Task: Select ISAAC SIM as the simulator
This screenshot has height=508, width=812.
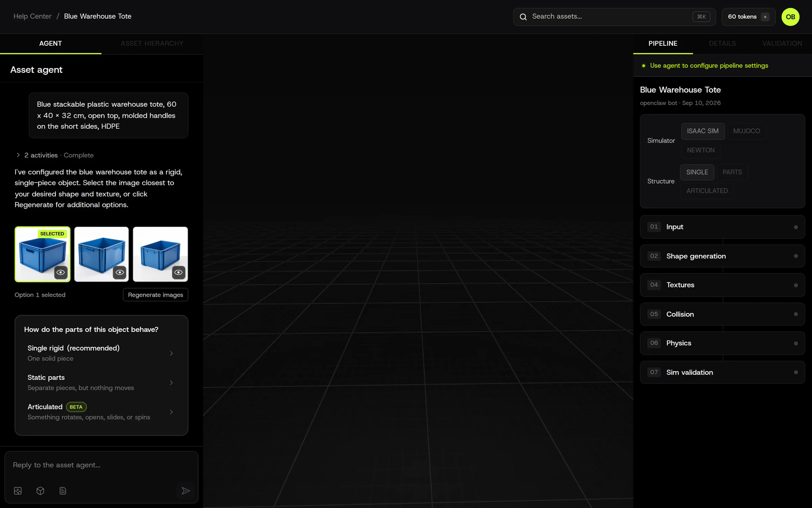Action: click(x=703, y=131)
